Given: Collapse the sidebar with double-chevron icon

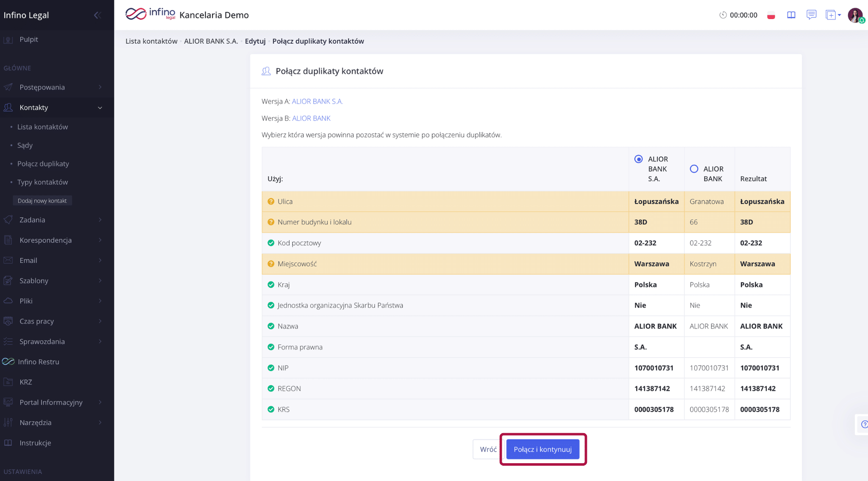Looking at the screenshot, I should pos(97,15).
